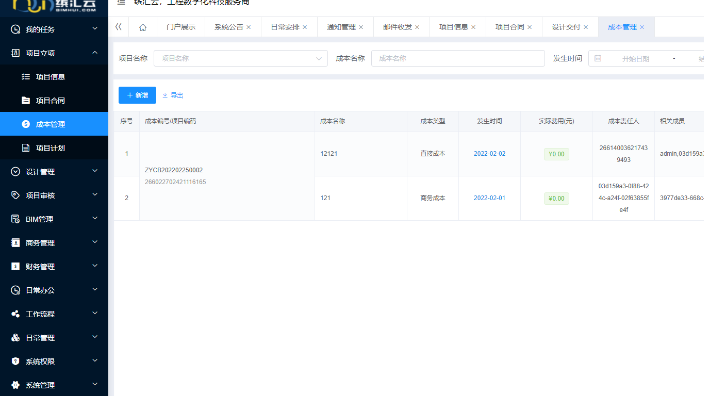Select cost name cell 12121
This screenshot has height=396, width=704.
point(329,154)
